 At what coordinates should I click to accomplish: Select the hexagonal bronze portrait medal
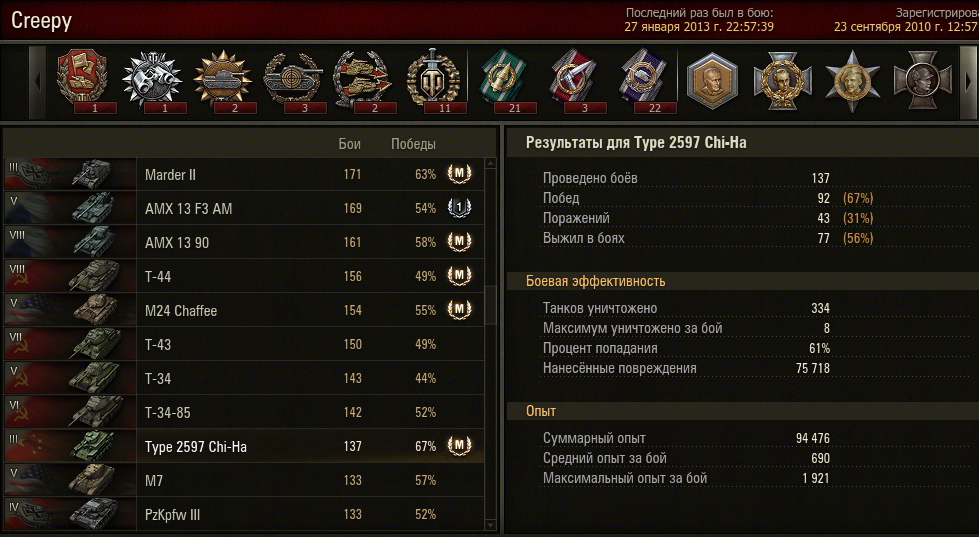(x=712, y=81)
